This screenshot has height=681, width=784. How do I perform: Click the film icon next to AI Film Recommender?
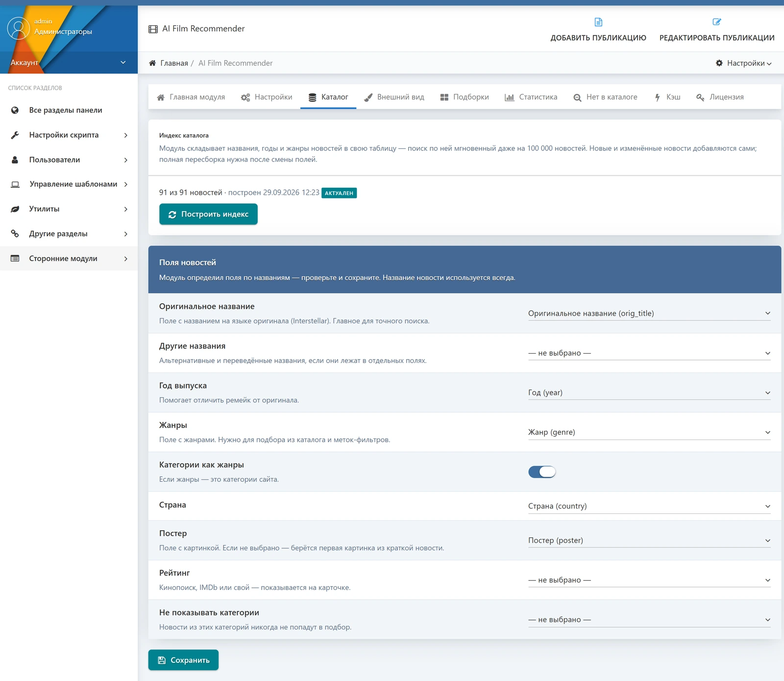coord(153,29)
